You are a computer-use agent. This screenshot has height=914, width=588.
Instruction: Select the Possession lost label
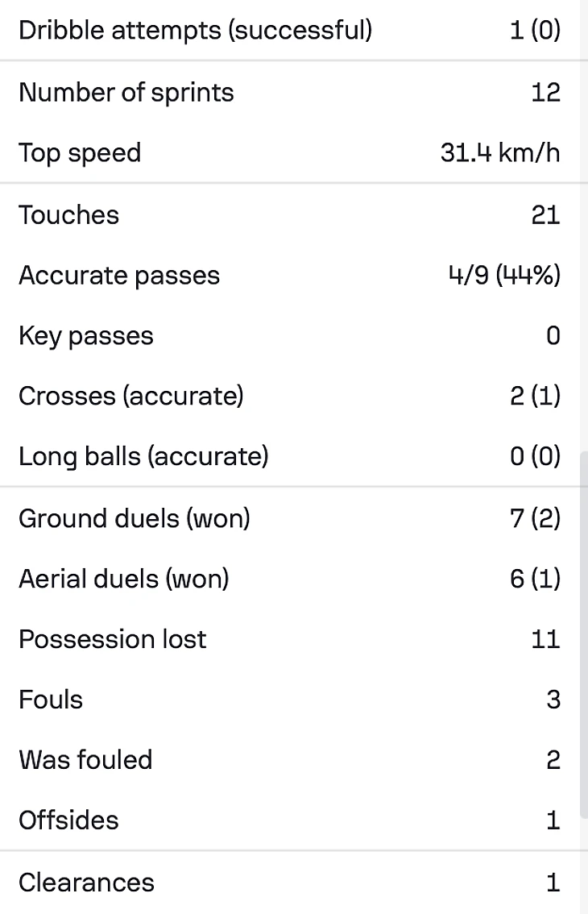pos(113,639)
